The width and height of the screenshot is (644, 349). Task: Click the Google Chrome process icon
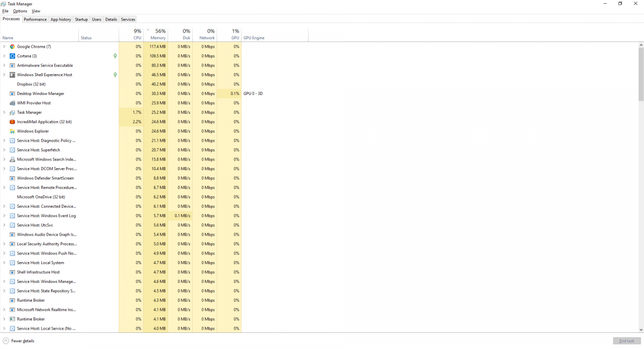[x=12, y=47]
